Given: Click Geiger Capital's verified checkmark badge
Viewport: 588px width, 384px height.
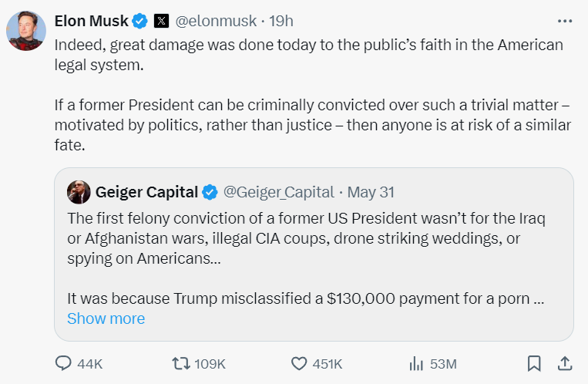Looking at the screenshot, I should click(210, 192).
